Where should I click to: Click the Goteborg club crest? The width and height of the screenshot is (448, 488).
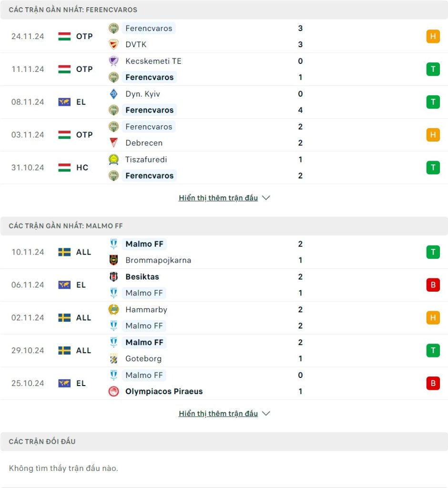113,359
